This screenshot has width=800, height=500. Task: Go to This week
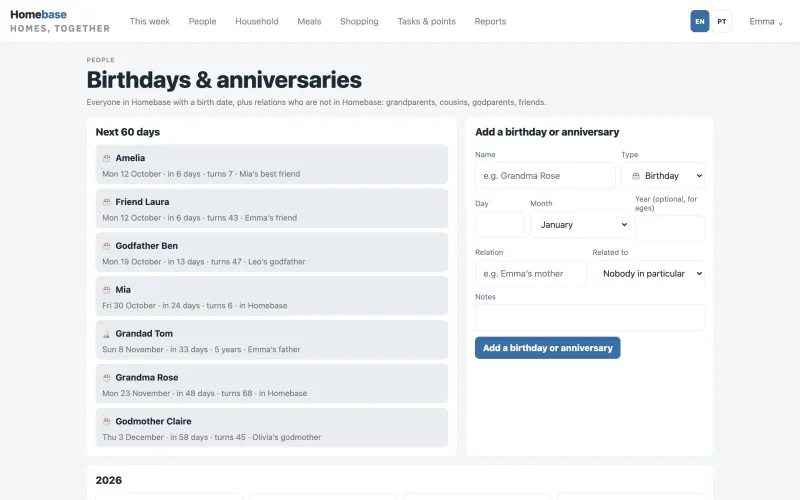coord(149,21)
